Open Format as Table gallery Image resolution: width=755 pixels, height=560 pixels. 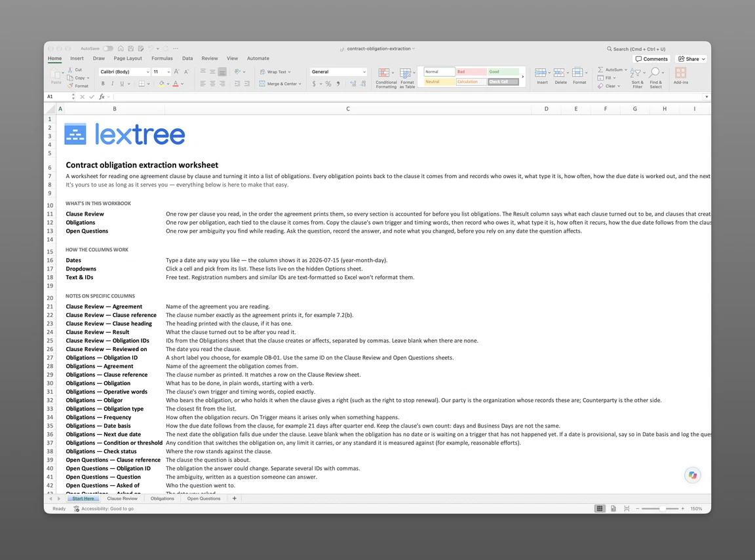(407, 77)
